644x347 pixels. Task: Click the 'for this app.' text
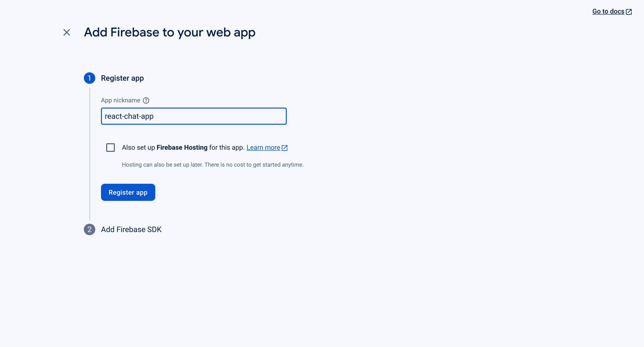[227, 148]
